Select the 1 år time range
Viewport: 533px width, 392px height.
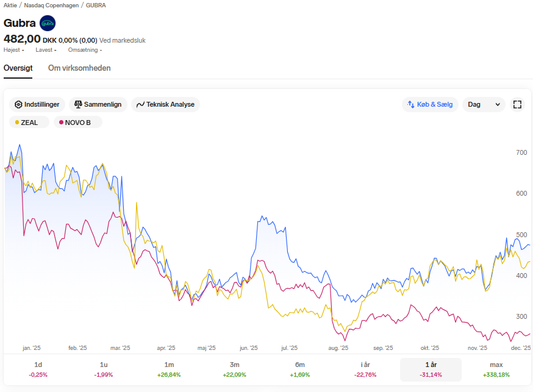tap(431, 369)
